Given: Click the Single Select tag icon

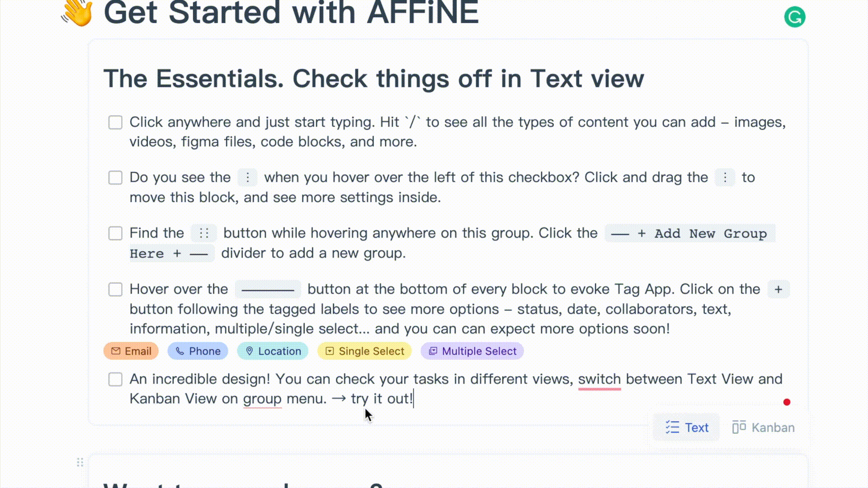Looking at the screenshot, I should (x=329, y=351).
